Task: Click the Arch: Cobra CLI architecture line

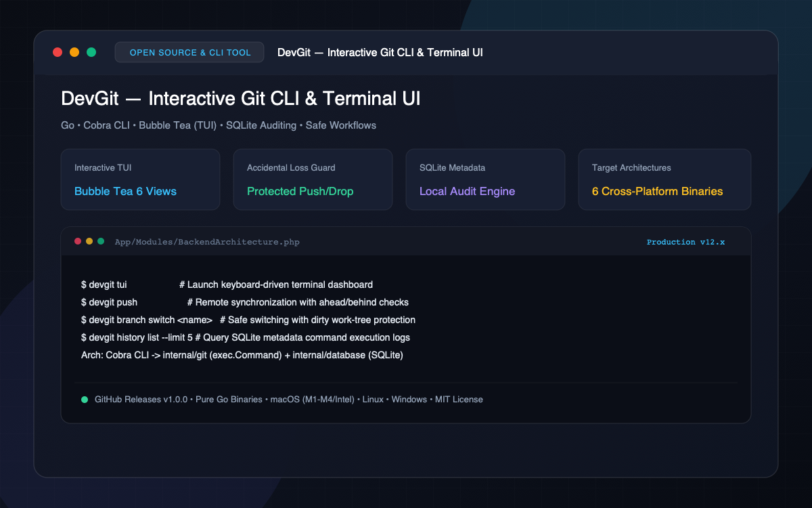Action: pyautogui.click(x=242, y=355)
